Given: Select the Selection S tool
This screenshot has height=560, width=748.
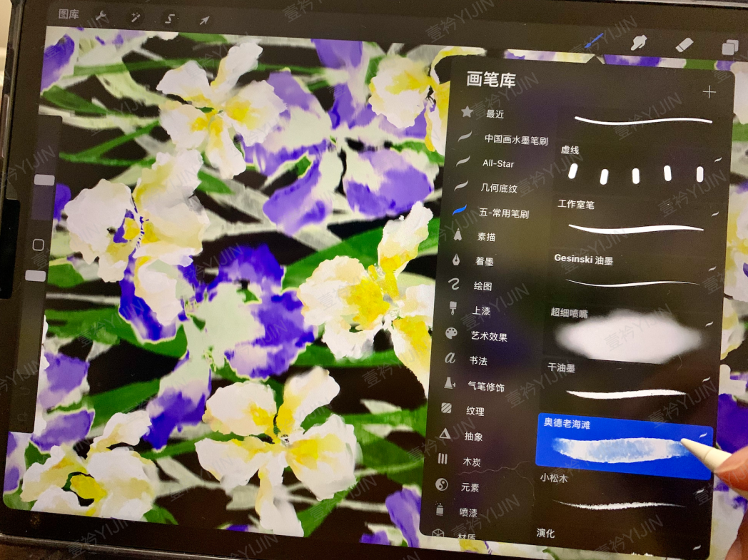Looking at the screenshot, I should [x=170, y=19].
